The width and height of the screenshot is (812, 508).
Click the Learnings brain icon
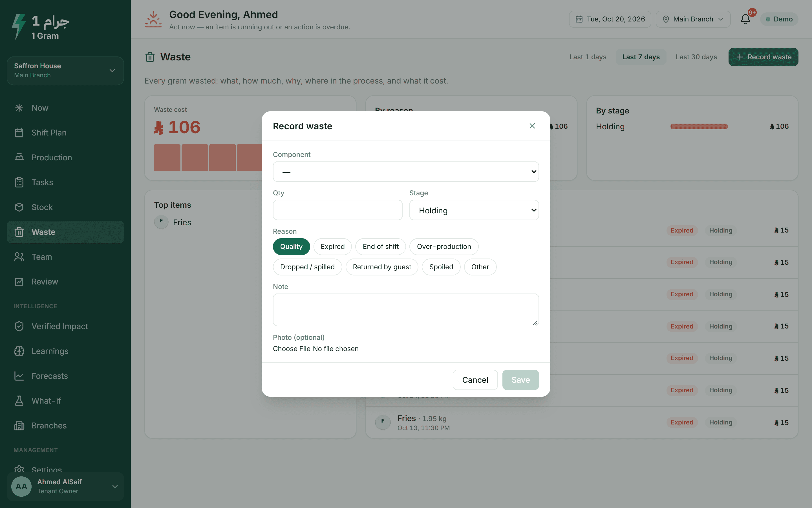(x=19, y=351)
